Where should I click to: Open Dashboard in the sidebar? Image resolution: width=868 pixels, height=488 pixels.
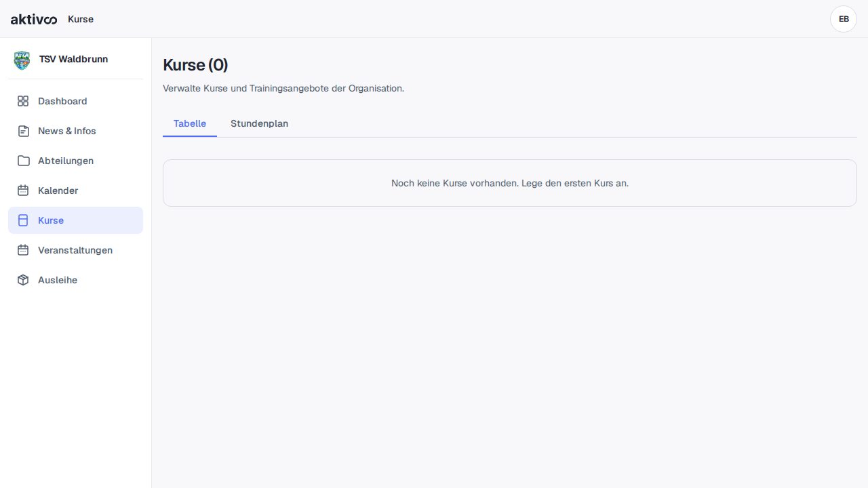point(75,101)
